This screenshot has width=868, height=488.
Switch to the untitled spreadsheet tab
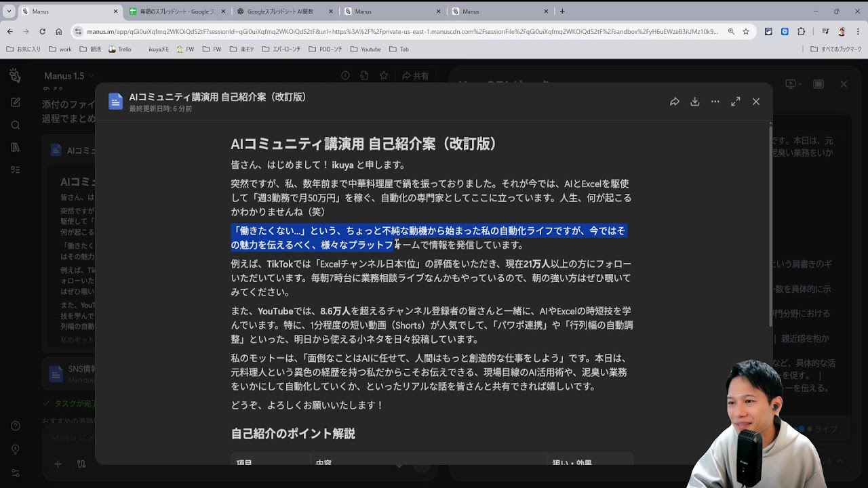[x=176, y=12]
